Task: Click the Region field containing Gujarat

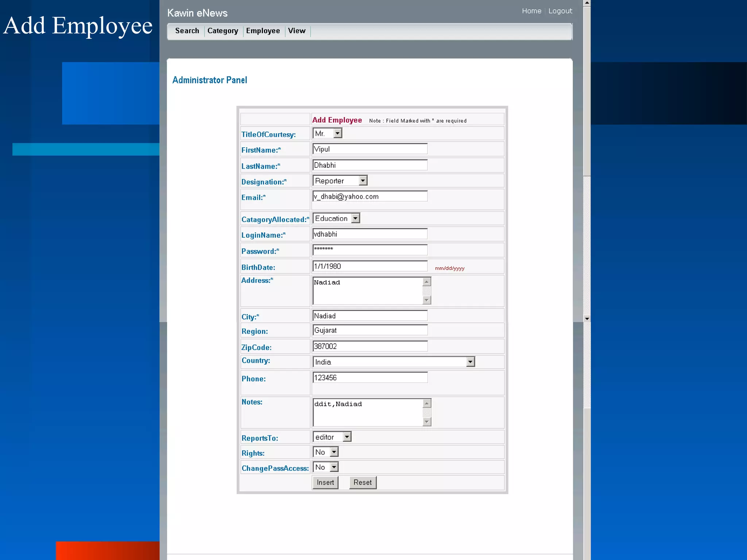Action: point(370,330)
